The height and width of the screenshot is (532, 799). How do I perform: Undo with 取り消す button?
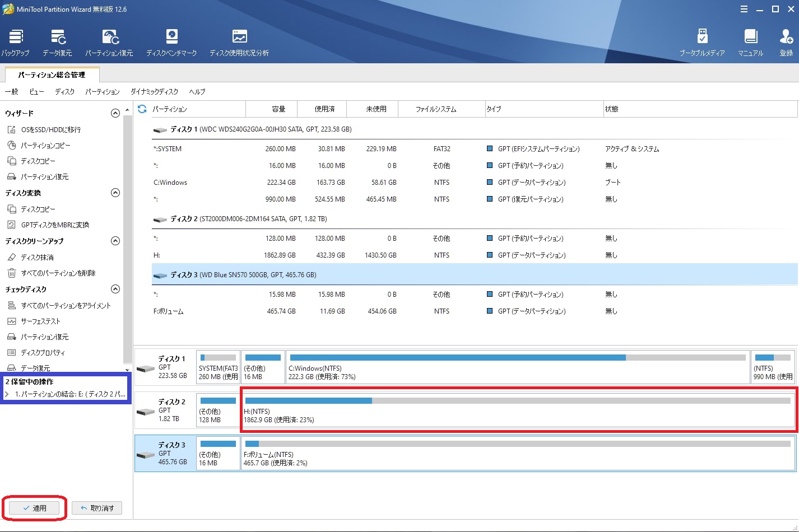tap(97, 508)
